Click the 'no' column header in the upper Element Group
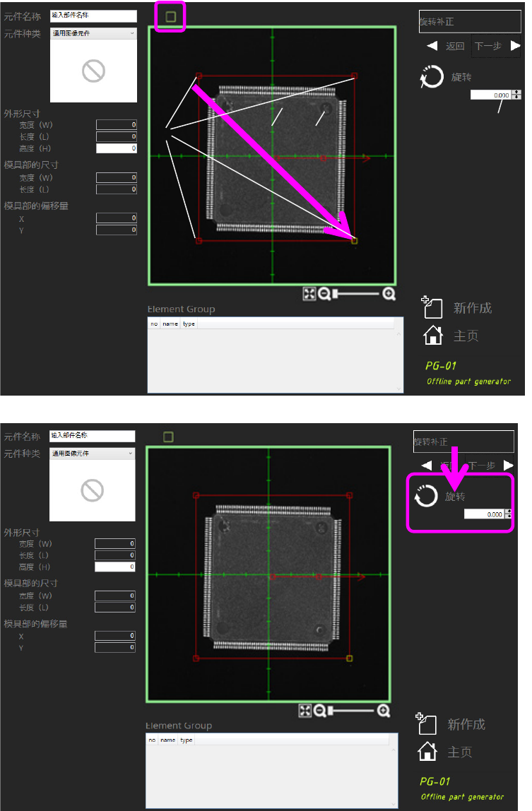 click(154, 324)
